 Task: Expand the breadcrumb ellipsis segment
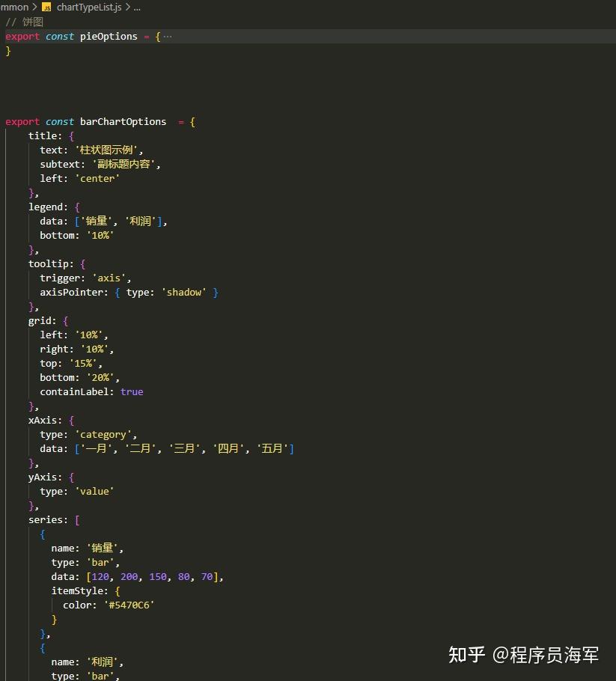pyautogui.click(x=137, y=7)
